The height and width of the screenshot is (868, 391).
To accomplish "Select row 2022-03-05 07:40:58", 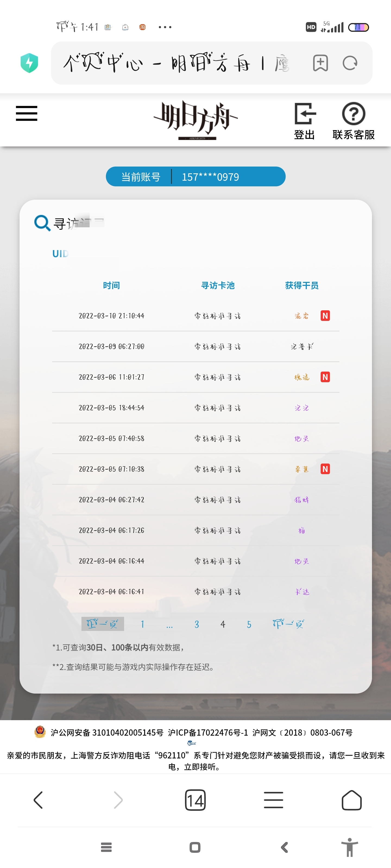I will (x=196, y=438).
